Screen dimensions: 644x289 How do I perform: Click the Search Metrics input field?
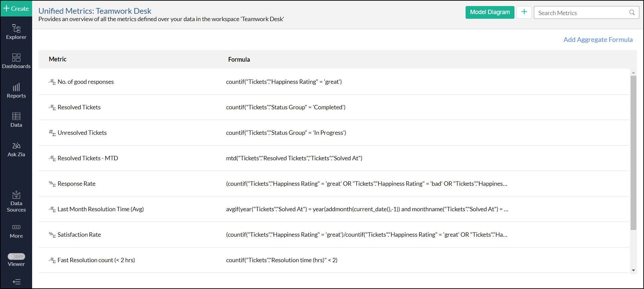click(582, 13)
